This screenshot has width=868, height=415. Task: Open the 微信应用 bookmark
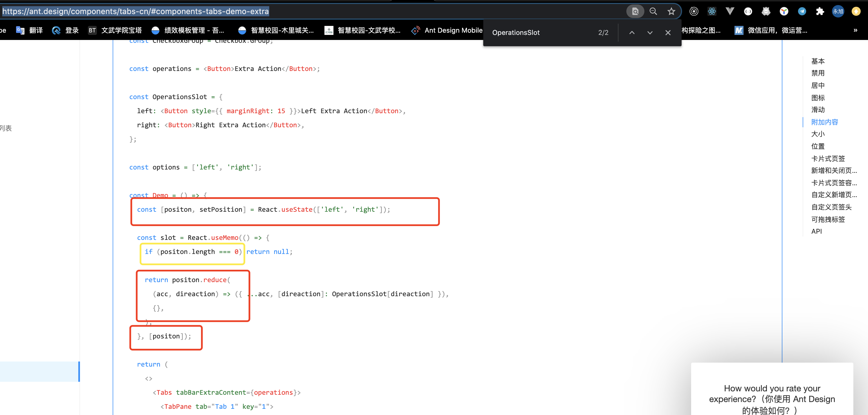pyautogui.click(x=771, y=30)
